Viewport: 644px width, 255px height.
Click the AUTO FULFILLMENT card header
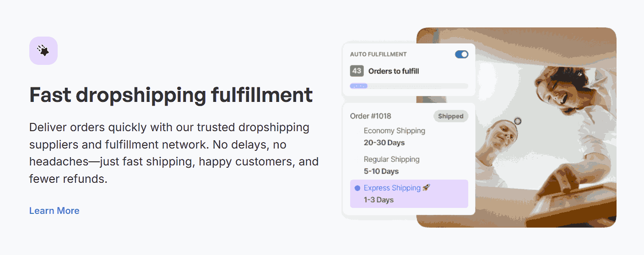pos(378,54)
